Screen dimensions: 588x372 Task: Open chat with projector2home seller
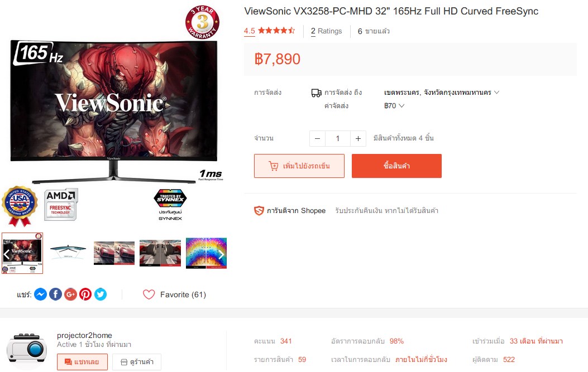[x=82, y=362]
